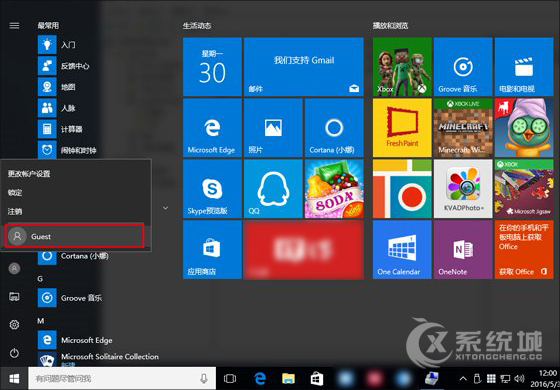Open the colorful tile with a red circle
Screen dimensions: 560x390
(x=402, y=189)
